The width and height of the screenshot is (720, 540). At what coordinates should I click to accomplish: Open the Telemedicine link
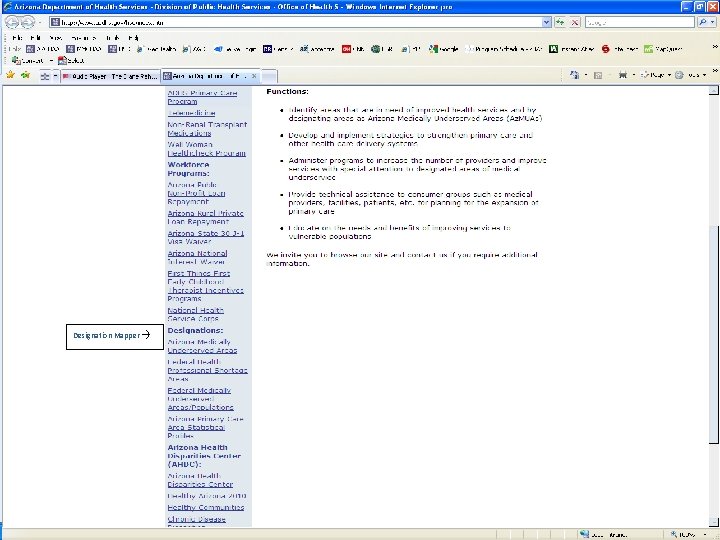191,113
